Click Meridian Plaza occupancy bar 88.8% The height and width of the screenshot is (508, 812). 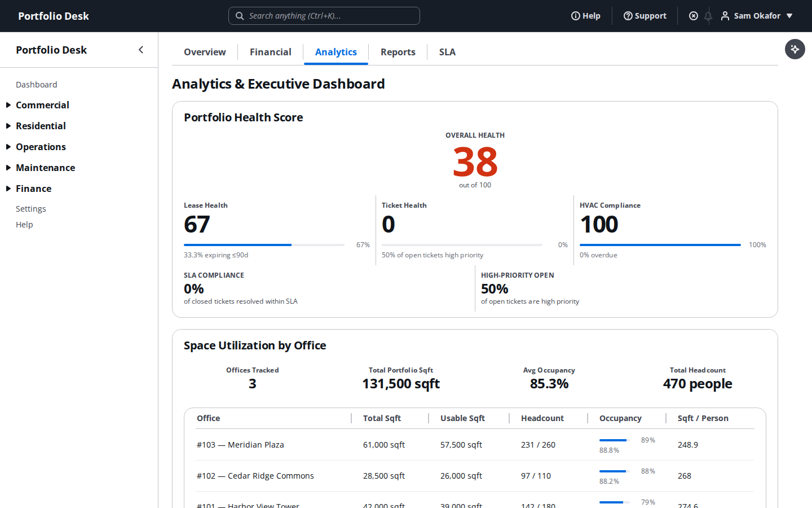pyautogui.click(x=615, y=440)
